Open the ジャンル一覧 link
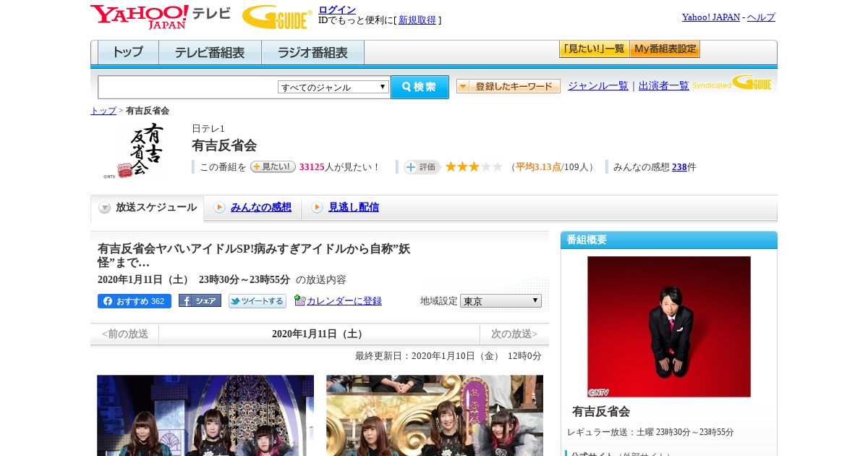Viewport: 868px width, 456px height. 598,85
